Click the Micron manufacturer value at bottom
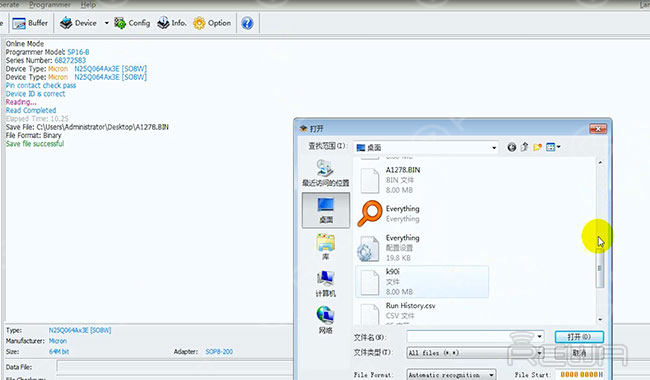The height and width of the screenshot is (380, 650). (58, 341)
